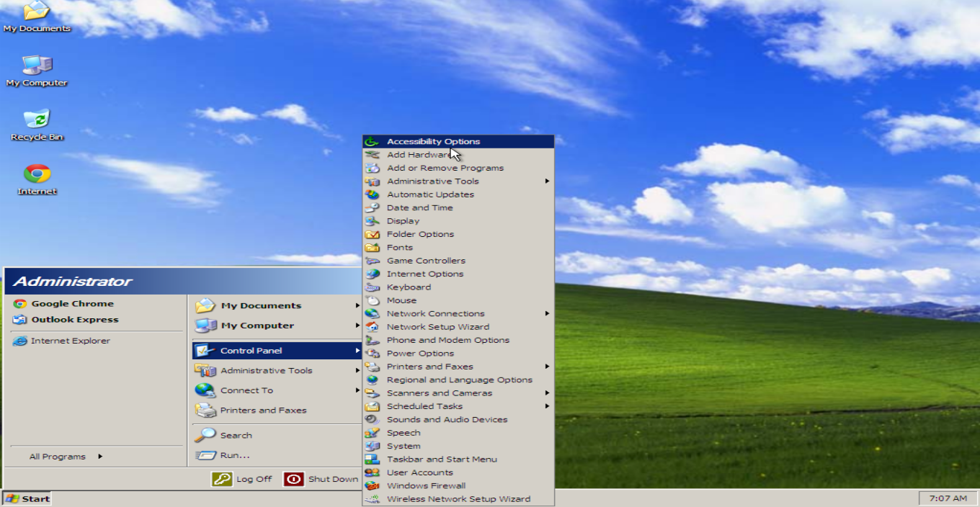This screenshot has height=507, width=980.
Task: Click the Add or Remove Programs icon
Action: click(372, 168)
